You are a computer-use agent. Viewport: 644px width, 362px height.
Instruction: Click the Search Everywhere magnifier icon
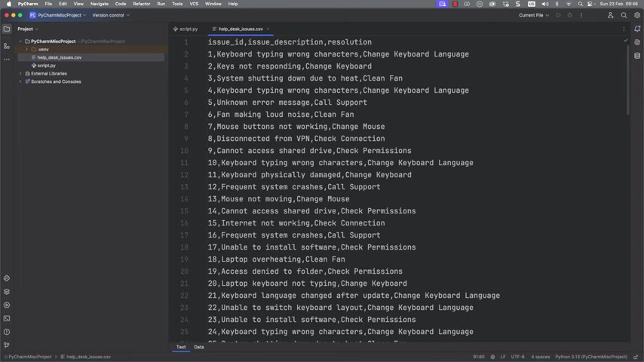pyautogui.click(x=624, y=15)
